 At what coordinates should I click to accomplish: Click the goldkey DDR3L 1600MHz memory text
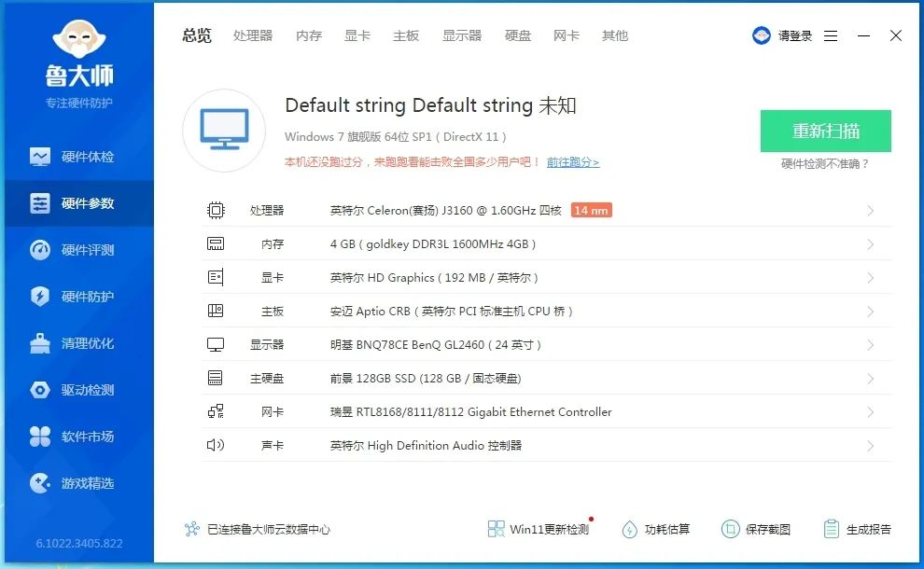[x=432, y=243]
